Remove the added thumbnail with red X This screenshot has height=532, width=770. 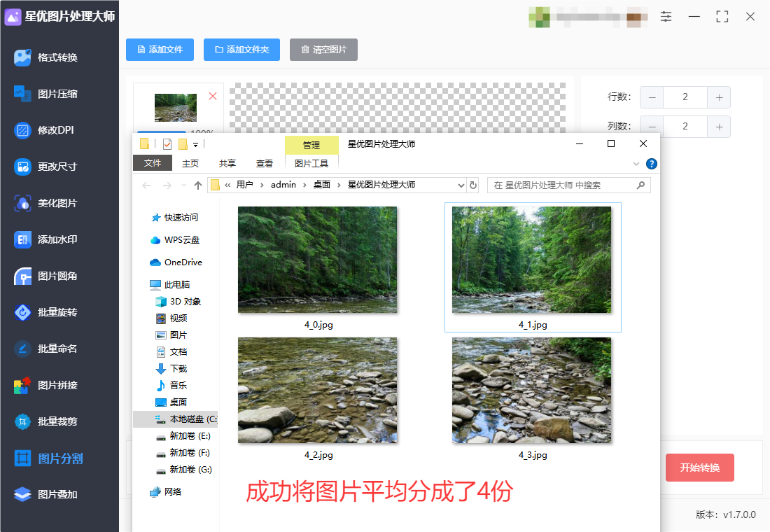(213, 97)
